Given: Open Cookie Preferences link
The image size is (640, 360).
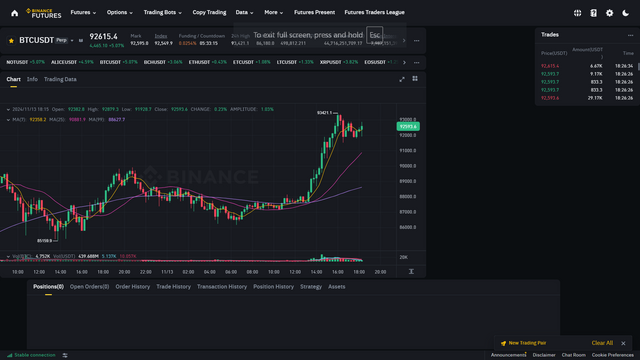Looking at the screenshot, I should [613, 355].
